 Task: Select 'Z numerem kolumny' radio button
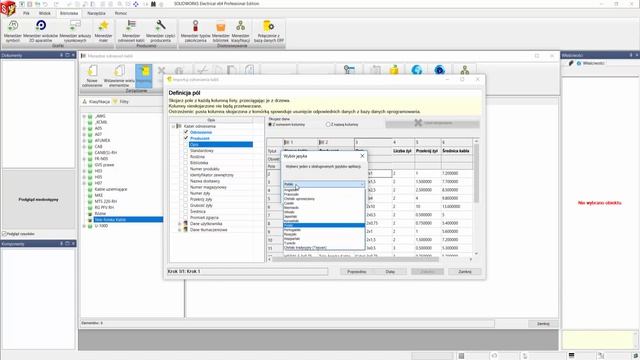point(270,124)
